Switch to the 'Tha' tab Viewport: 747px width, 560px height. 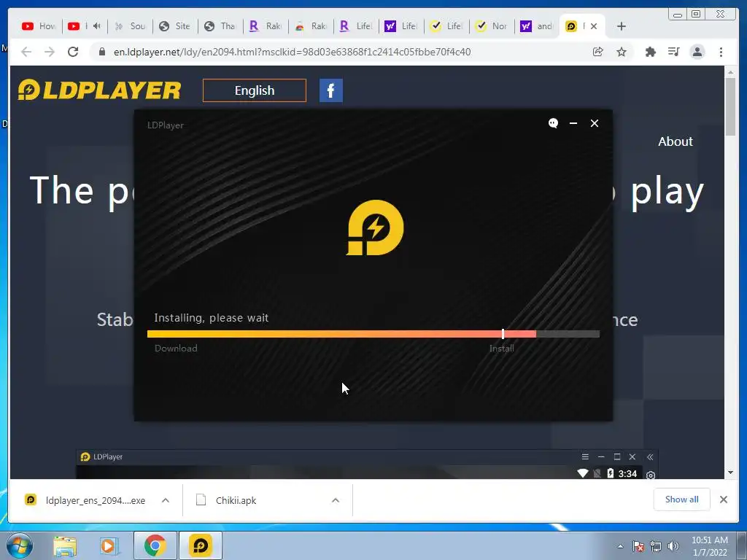click(x=220, y=26)
